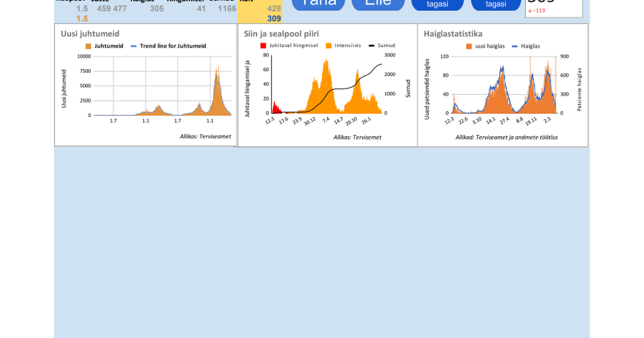Open the "Siin ja sealpool piiri" chart
The image size is (644, 338).
pos(327,85)
